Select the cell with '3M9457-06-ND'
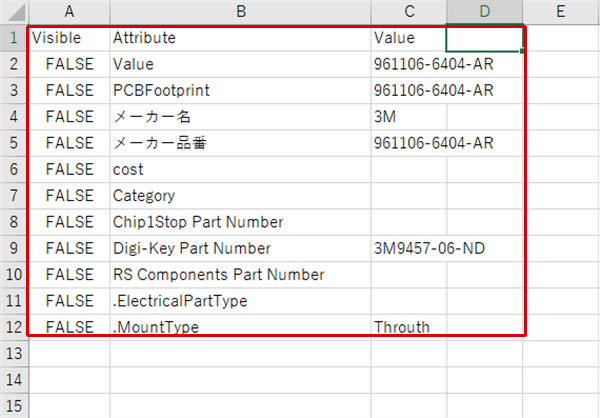Image resolution: width=600 pixels, height=418 pixels. [x=409, y=248]
